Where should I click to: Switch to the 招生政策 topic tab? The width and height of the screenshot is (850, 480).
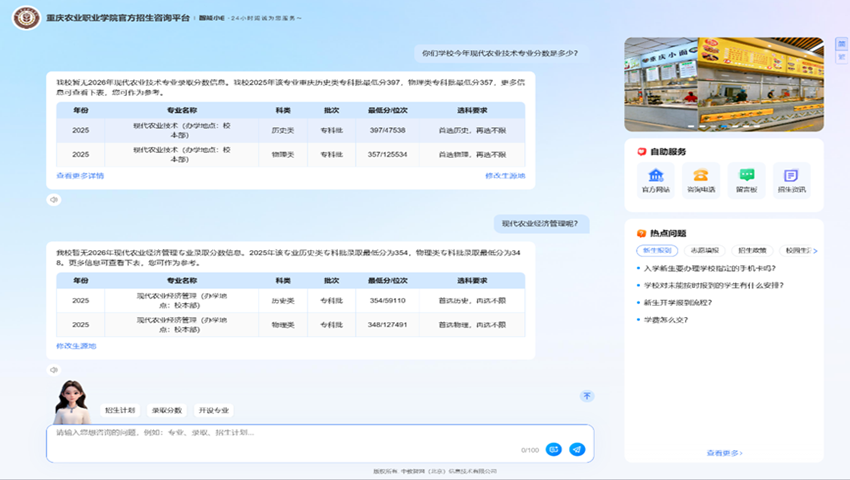pos(751,251)
